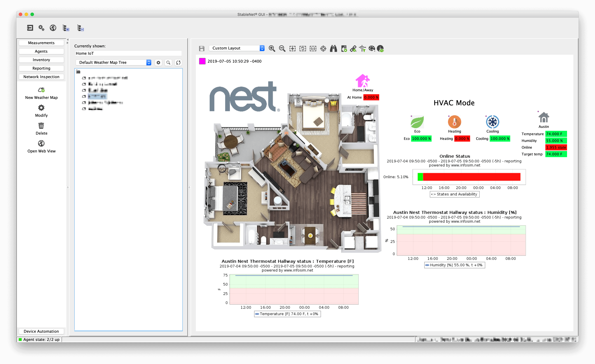
Task: Zoom out of the weather map
Action: 282,49
